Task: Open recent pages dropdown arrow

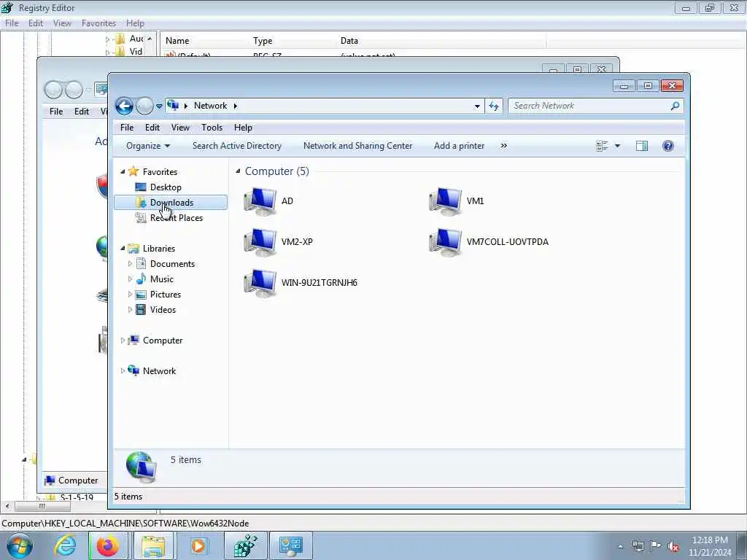Action: 159,106
